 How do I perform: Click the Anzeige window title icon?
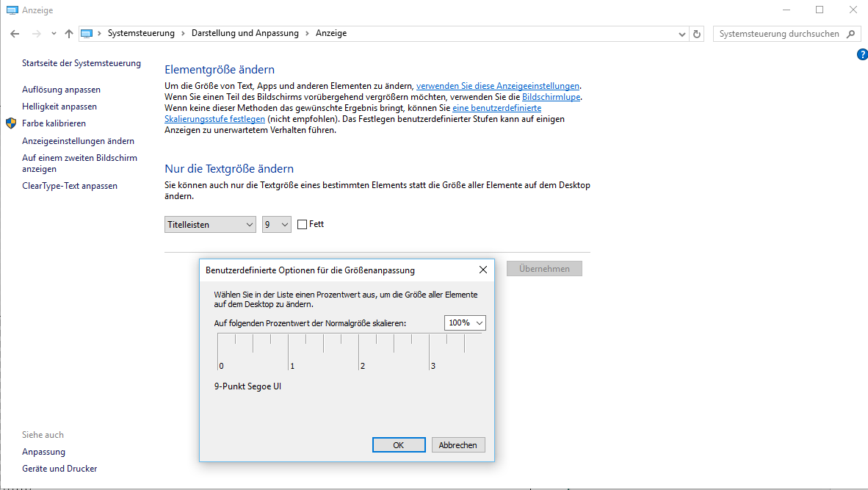pyautogui.click(x=12, y=10)
